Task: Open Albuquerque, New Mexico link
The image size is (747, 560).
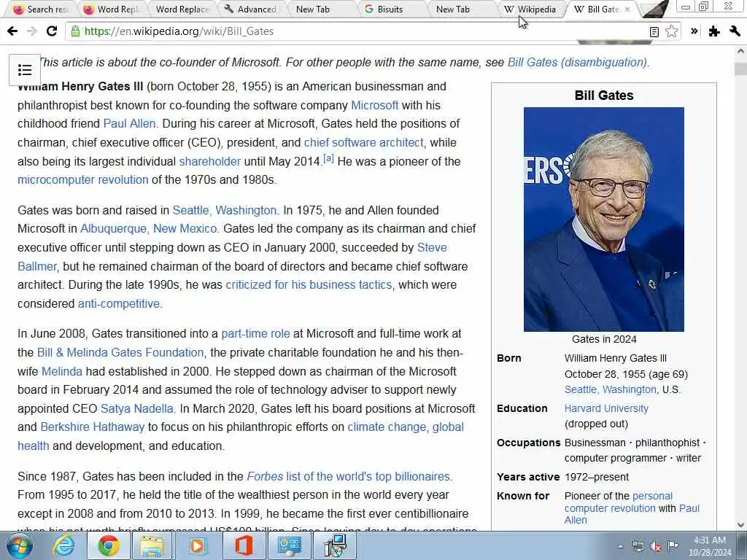Action: 149,228
